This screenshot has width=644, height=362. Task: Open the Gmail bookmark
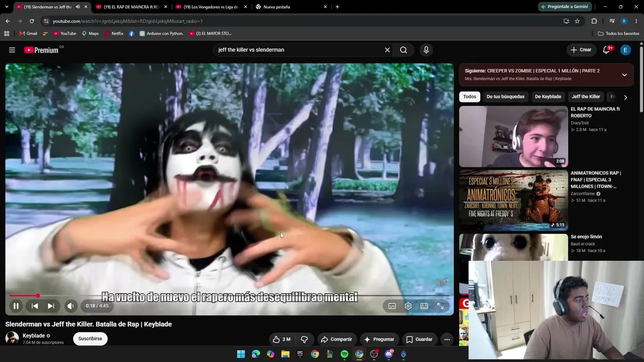28,34
